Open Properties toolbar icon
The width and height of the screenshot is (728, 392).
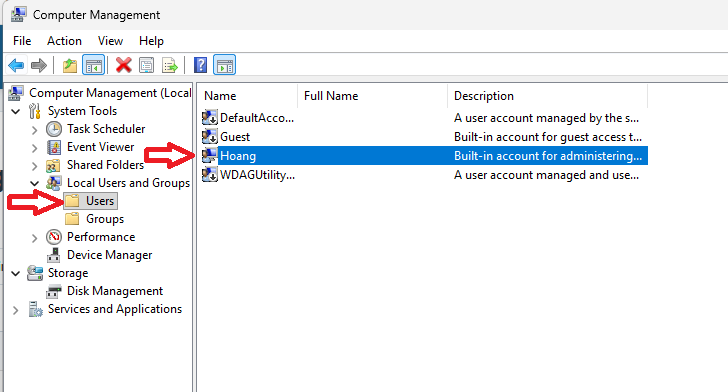coord(146,65)
